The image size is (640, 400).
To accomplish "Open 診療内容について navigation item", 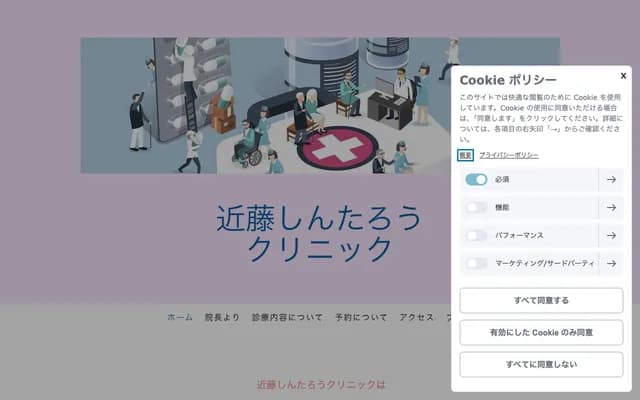I will click(287, 317).
